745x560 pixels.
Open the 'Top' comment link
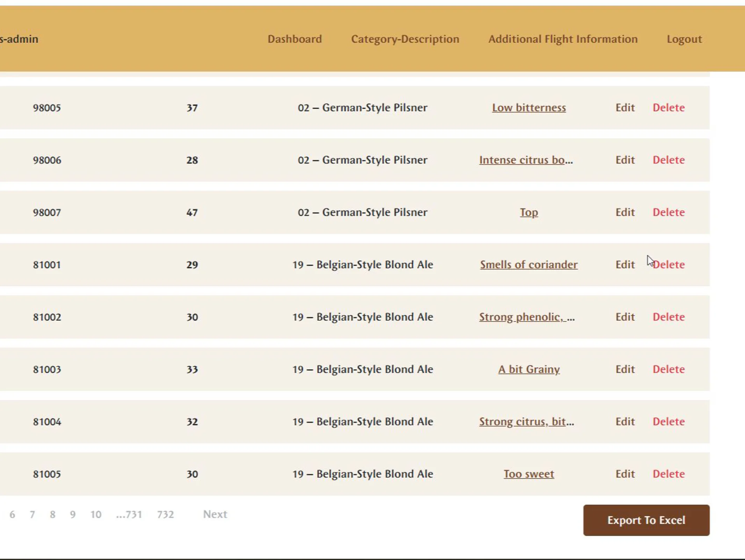click(x=529, y=212)
